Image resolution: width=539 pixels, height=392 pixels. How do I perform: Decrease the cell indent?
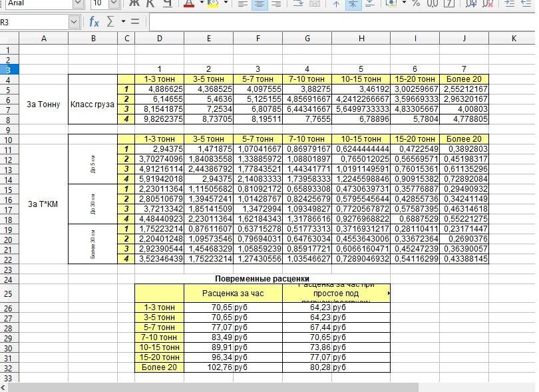click(x=526, y=3)
